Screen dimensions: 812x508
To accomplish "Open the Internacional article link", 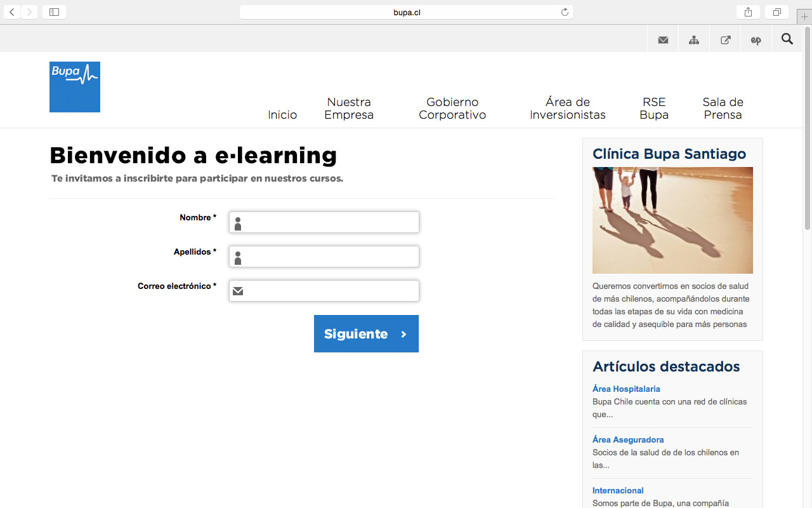I will click(x=618, y=490).
